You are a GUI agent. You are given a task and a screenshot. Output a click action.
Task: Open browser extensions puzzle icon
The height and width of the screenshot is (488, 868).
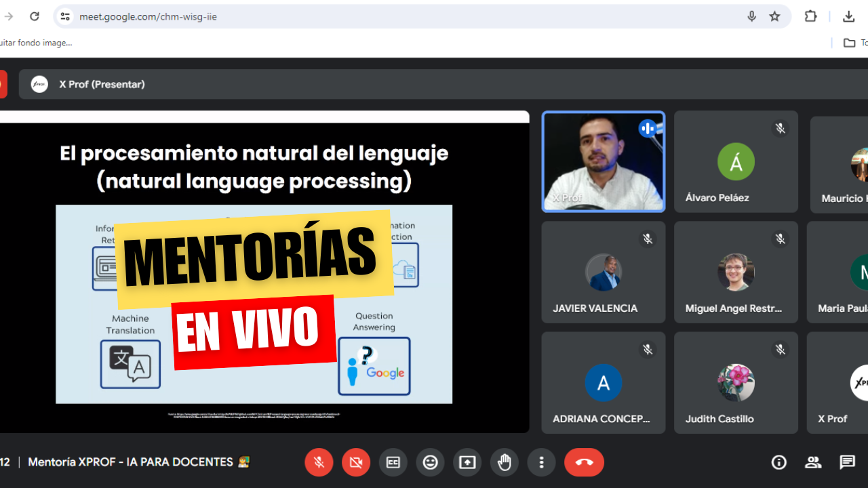coord(810,16)
